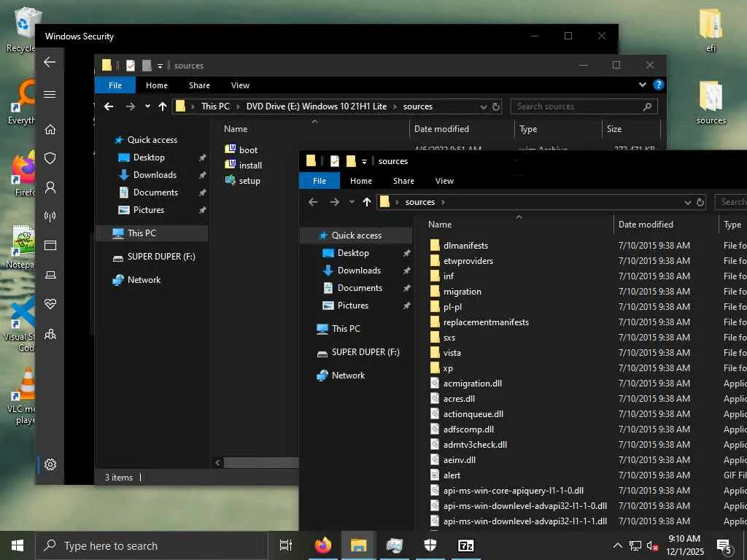747x560 pixels.
Task: Click chevron after sources in front address bar
Action: pyautogui.click(x=443, y=202)
